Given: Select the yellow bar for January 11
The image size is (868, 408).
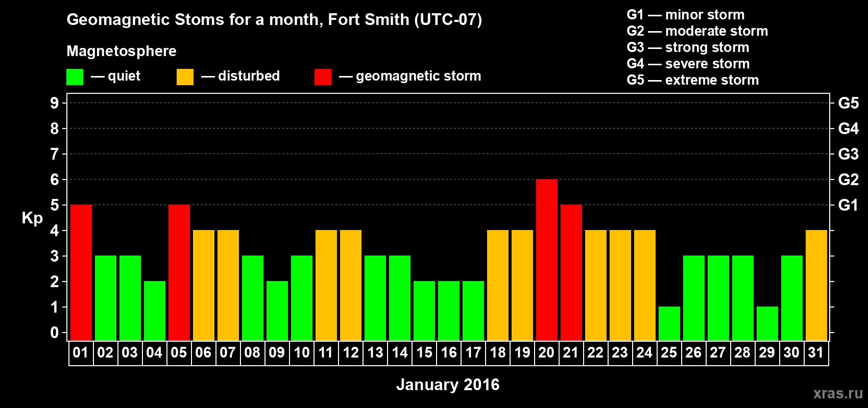Looking at the screenshot, I should tap(326, 286).
